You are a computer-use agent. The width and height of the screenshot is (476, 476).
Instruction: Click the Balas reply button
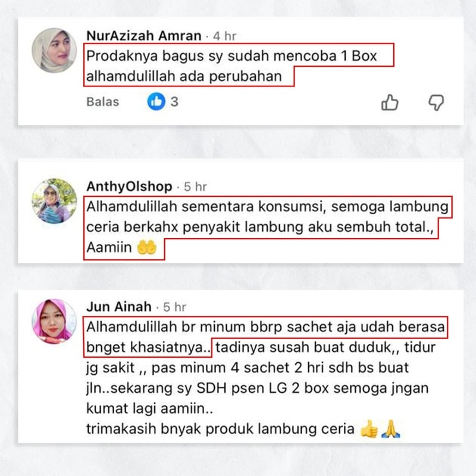pyautogui.click(x=102, y=102)
